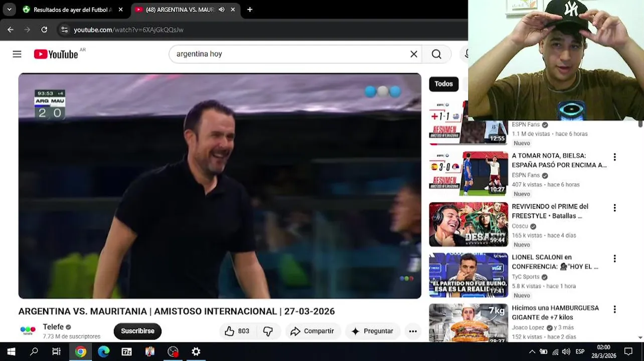The width and height of the screenshot is (644, 361).
Task: Open the 'REVIVIENDO el PRIME del FREESTYLE' thumbnail
Action: 468,224
